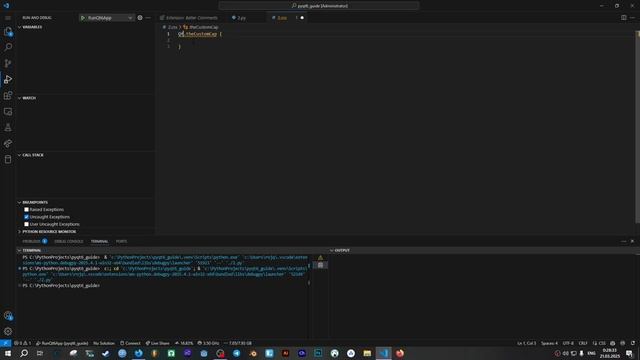The width and height of the screenshot is (640, 360).
Task: Collapse the Watch section
Action: coord(85,98)
